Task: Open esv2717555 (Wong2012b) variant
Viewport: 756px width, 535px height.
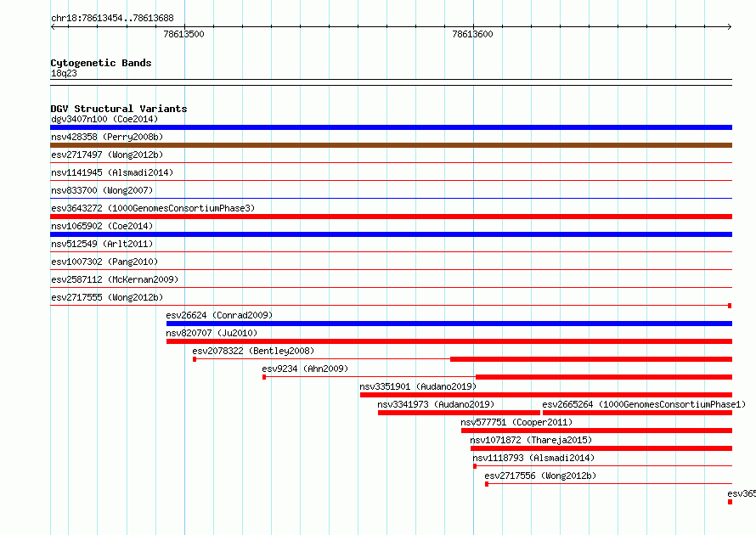Action: point(107,297)
